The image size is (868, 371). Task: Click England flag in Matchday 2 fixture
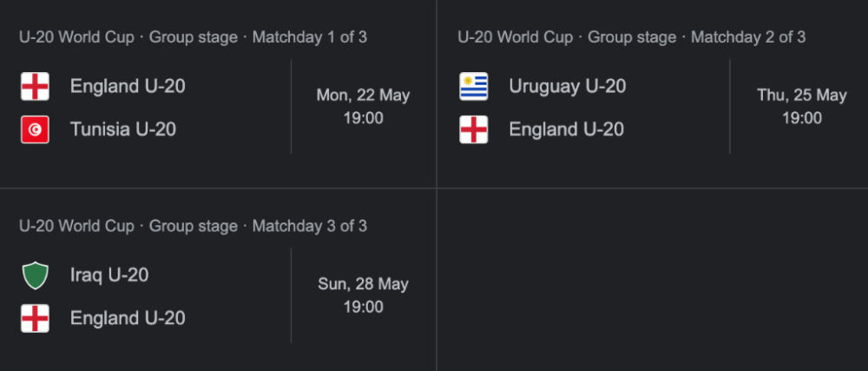coord(473,129)
